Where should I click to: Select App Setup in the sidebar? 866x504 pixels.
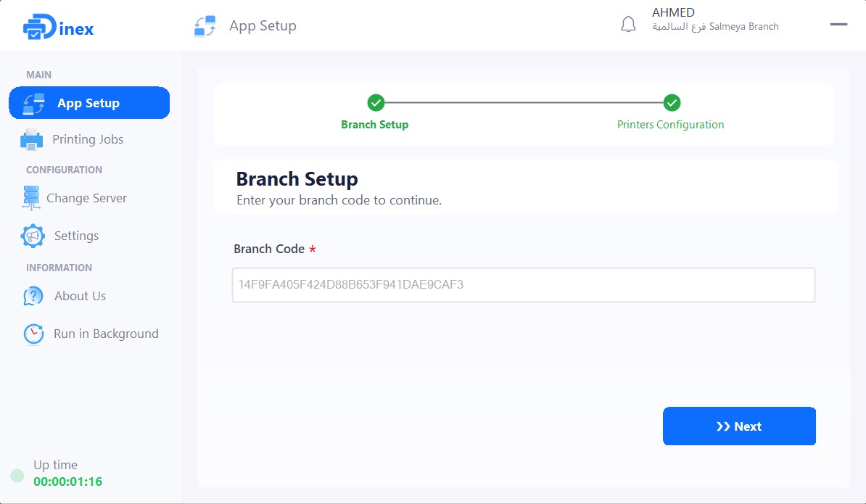coord(89,103)
